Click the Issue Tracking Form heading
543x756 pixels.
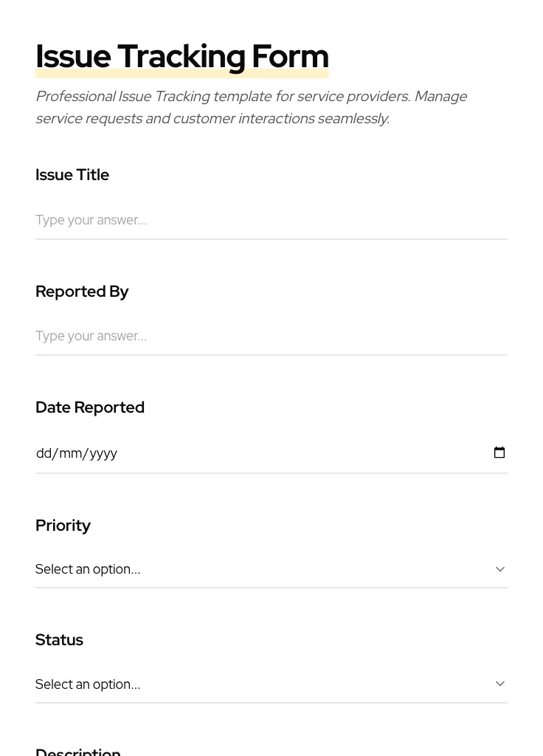pos(182,56)
